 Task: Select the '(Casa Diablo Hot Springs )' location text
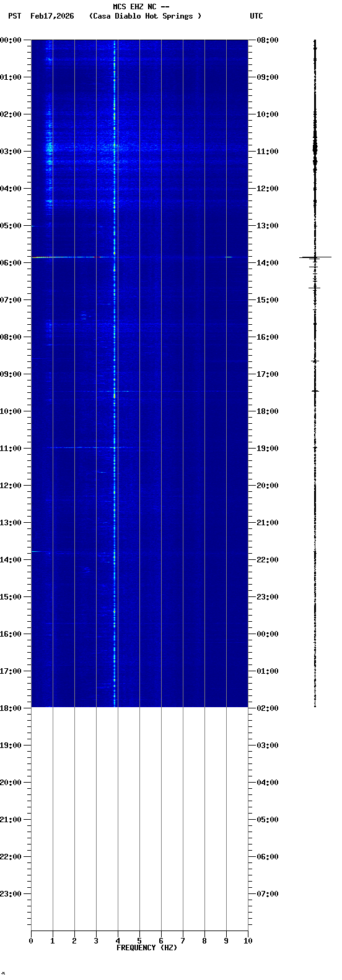[146, 16]
